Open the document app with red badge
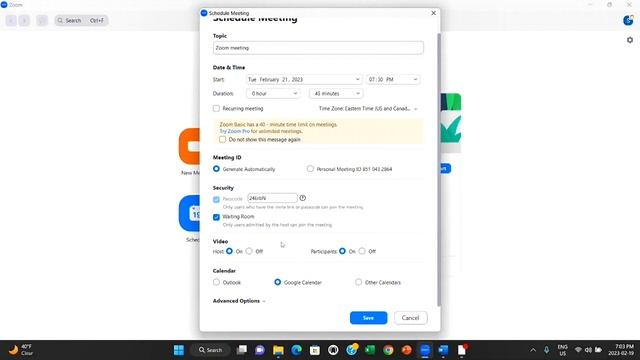The image size is (640, 360). click(462, 350)
